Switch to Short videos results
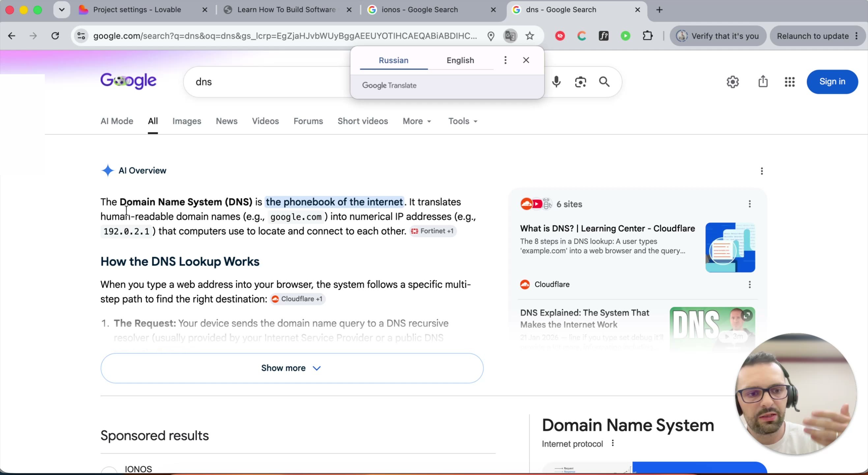This screenshot has width=868, height=475. (x=362, y=121)
